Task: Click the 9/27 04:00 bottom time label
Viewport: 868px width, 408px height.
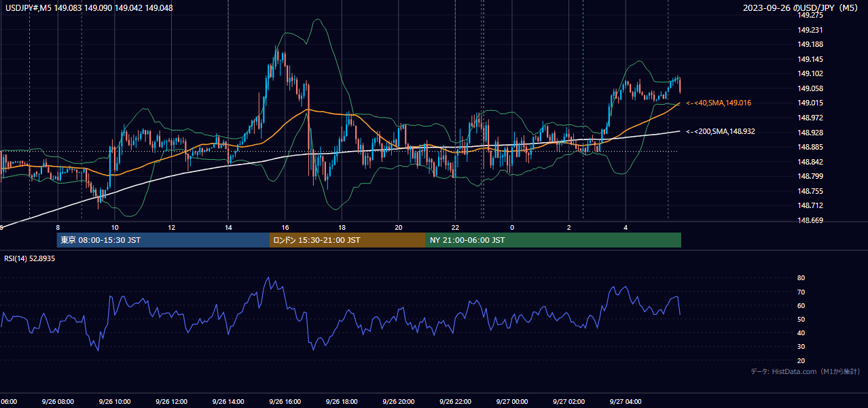Action: 626,402
